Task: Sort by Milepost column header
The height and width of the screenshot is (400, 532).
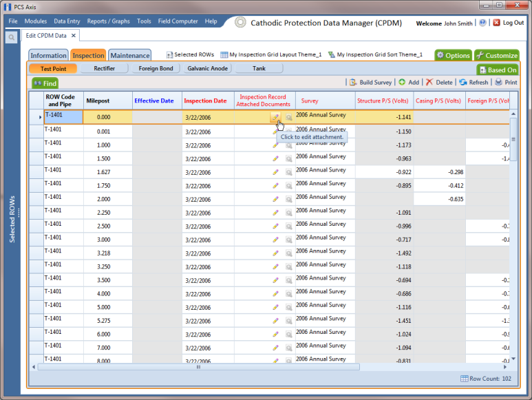Action: point(108,101)
